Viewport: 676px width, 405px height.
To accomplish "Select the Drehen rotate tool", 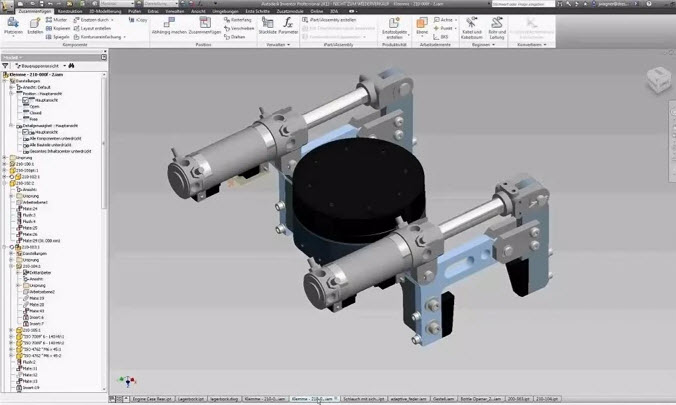I will (235, 37).
